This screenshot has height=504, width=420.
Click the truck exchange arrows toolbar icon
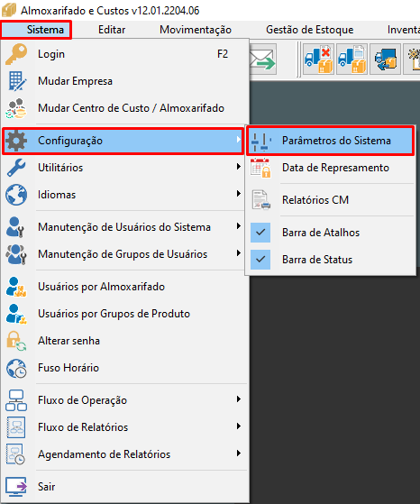click(385, 60)
